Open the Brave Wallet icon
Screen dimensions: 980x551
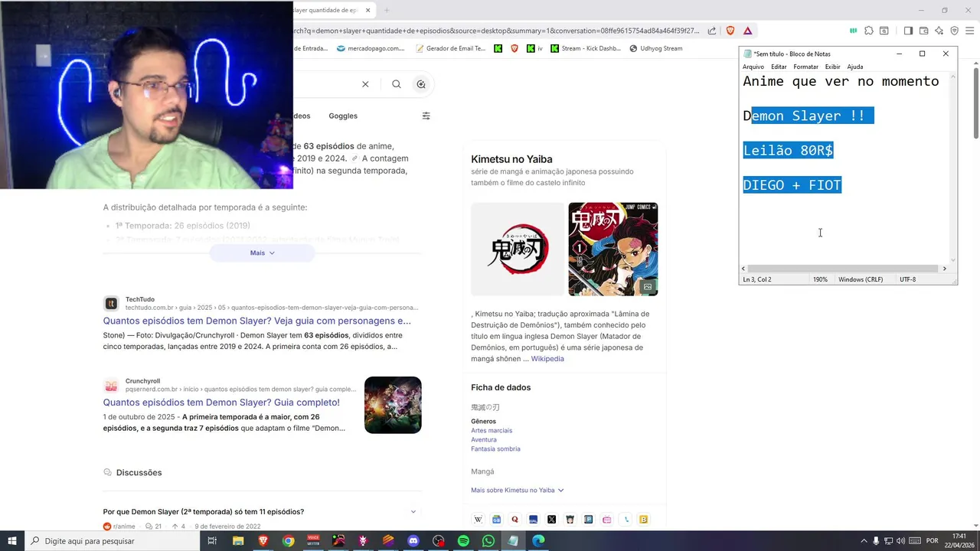click(x=924, y=31)
